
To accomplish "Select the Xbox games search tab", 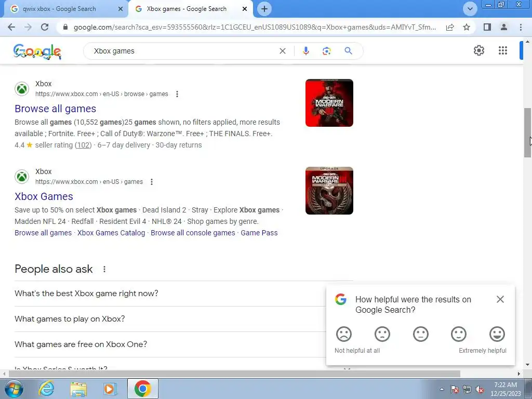I will tap(187, 9).
